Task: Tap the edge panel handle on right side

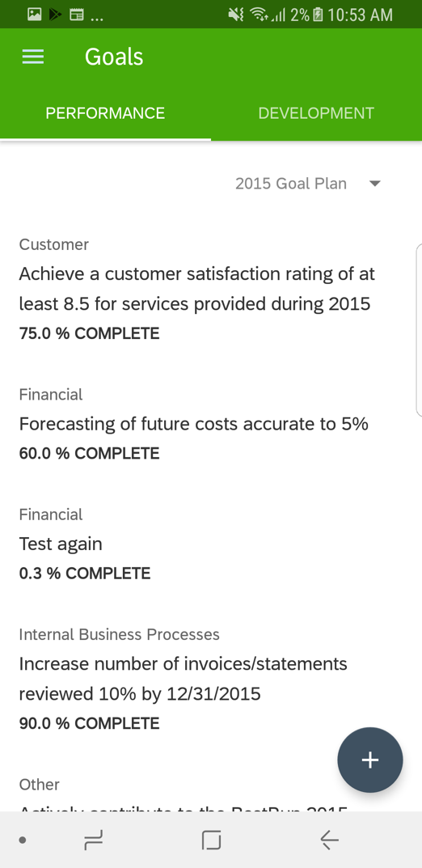Action: pos(419,329)
